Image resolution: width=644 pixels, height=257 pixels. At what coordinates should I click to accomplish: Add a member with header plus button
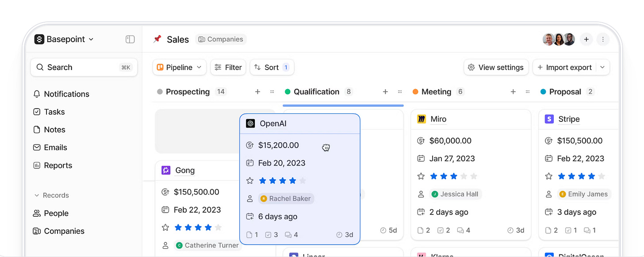click(x=586, y=39)
